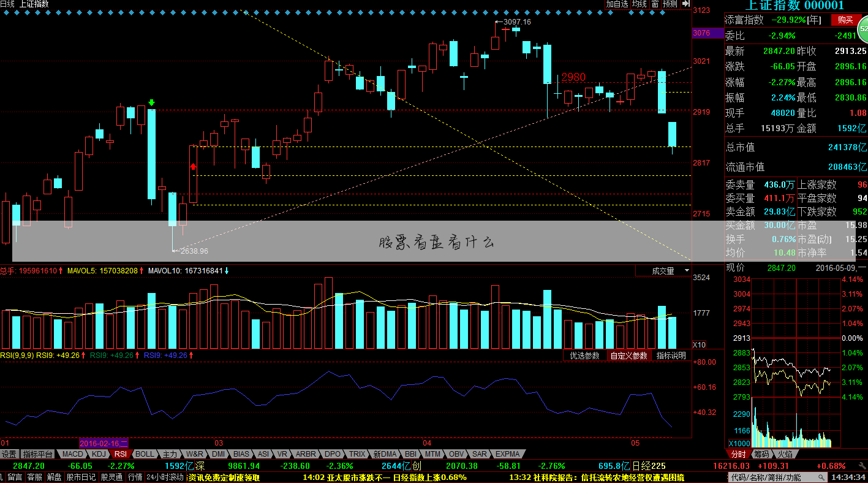Switch to the TRIX indicator tab
The image size is (868, 483).
tap(357, 454)
